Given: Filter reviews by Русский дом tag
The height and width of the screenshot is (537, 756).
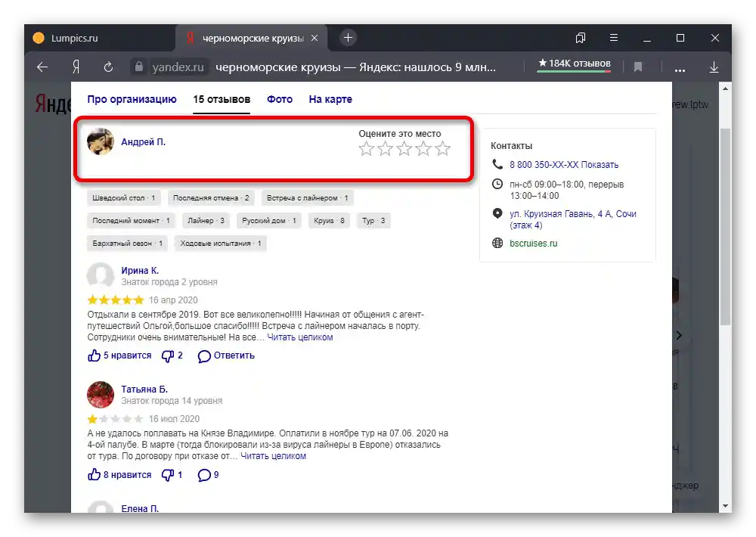Looking at the screenshot, I should click(269, 221).
